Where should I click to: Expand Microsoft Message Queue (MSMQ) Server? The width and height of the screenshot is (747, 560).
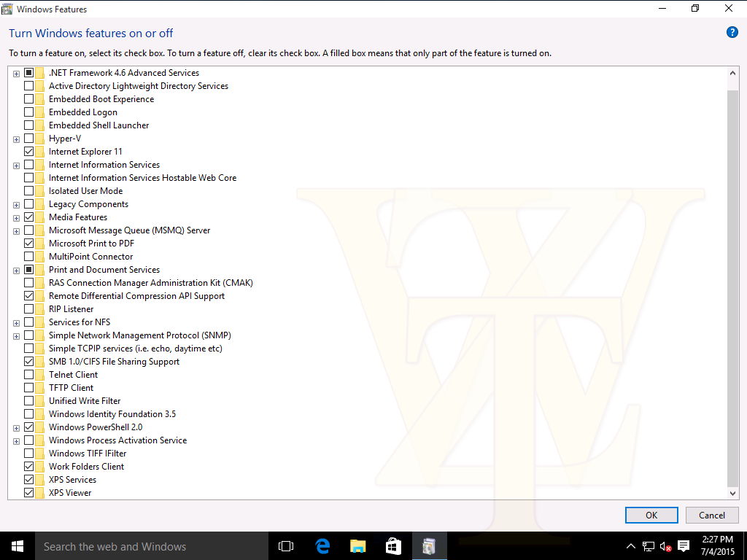(x=16, y=231)
